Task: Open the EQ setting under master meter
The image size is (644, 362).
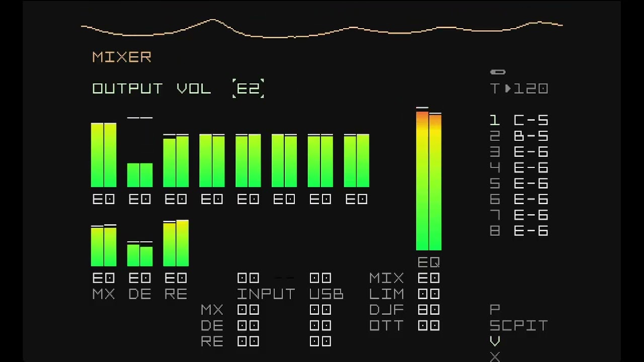Action: (429, 262)
